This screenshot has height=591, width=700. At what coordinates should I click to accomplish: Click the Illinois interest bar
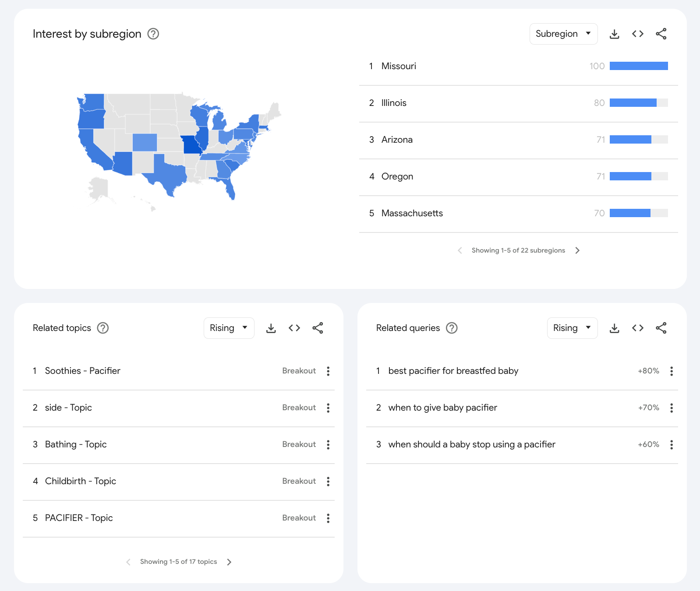click(x=639, y=103)
